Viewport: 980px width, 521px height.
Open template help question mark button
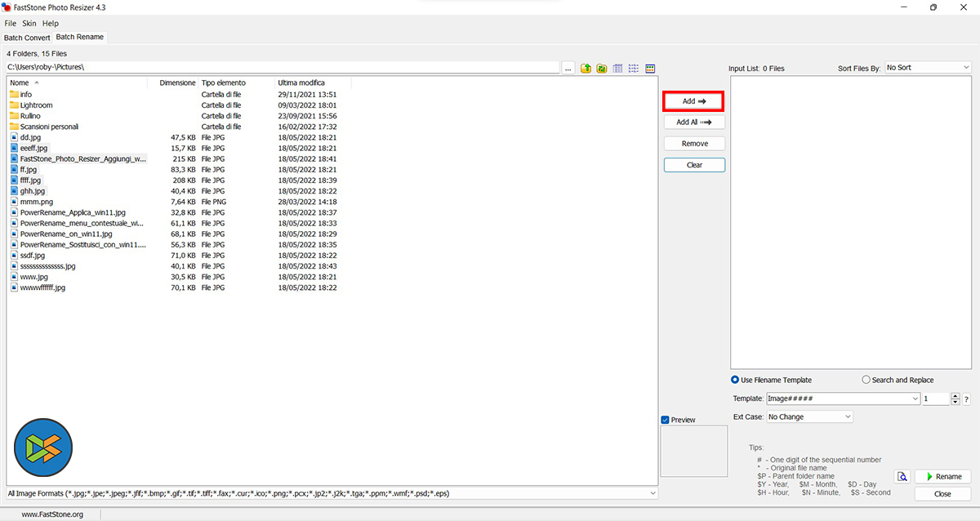tap(966, 399)
